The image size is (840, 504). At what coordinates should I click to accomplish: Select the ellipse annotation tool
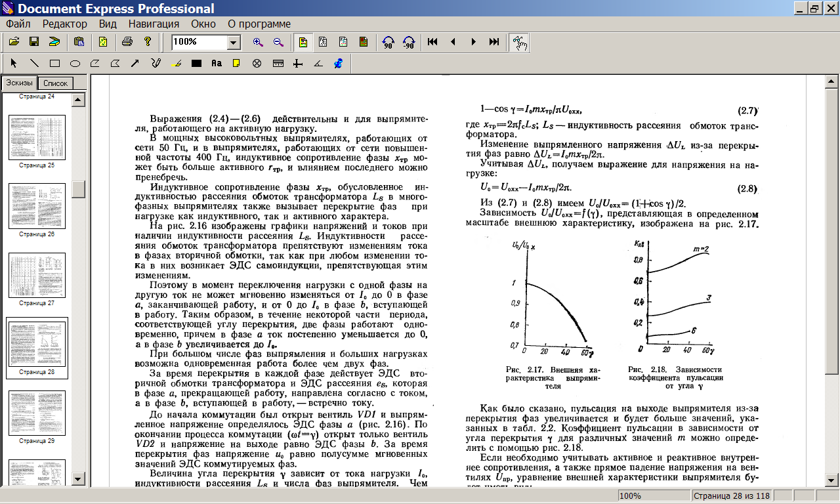point(75,64)
